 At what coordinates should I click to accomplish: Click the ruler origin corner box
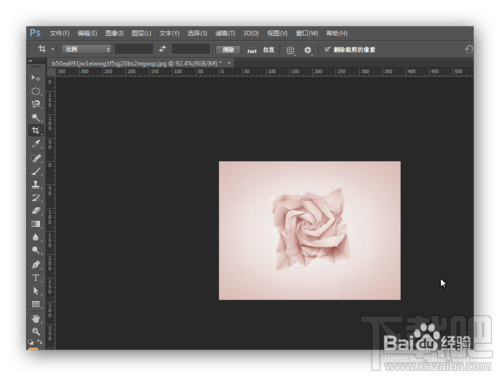pyautogui.click(x=51, y=72)
